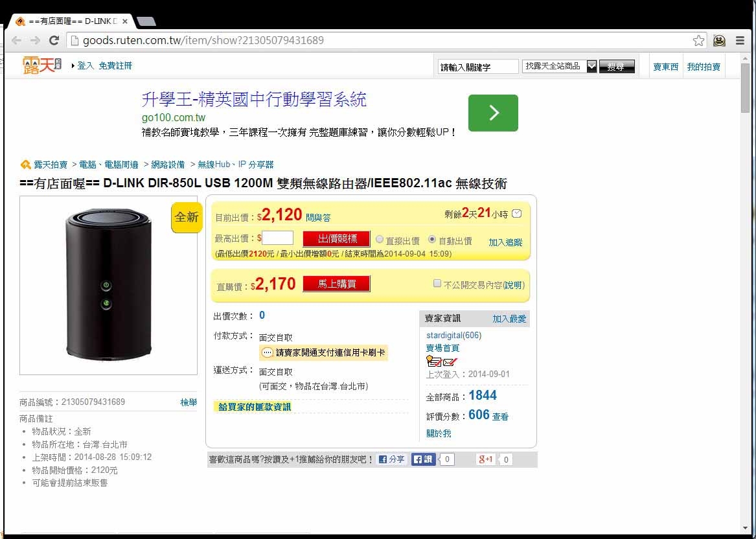756x539 pixels.
Task: Open the 賣場首頁 seller store link
Action: click(x=442, y=348)
